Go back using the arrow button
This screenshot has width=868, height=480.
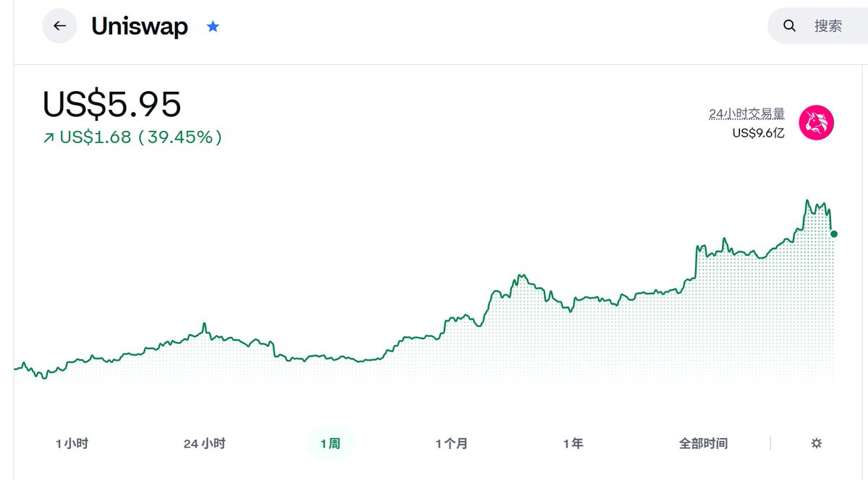(x=59, y=26)
